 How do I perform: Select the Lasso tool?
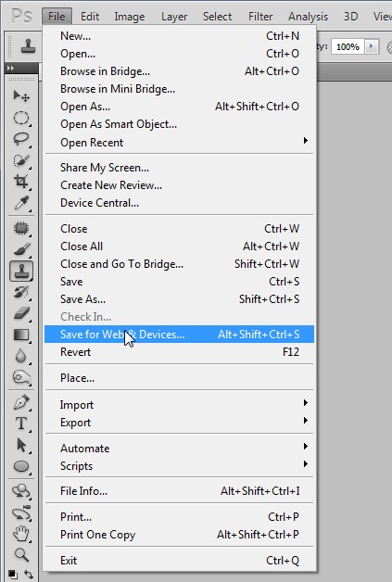pos(21,139)
